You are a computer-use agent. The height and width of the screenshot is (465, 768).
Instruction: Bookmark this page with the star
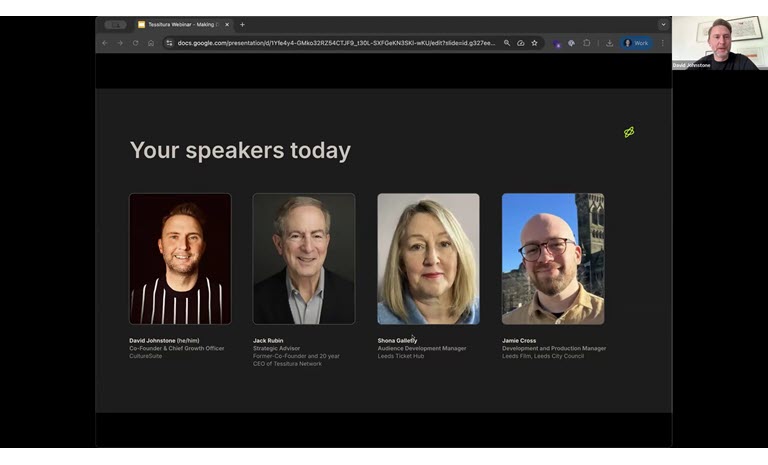click(534, 43)
